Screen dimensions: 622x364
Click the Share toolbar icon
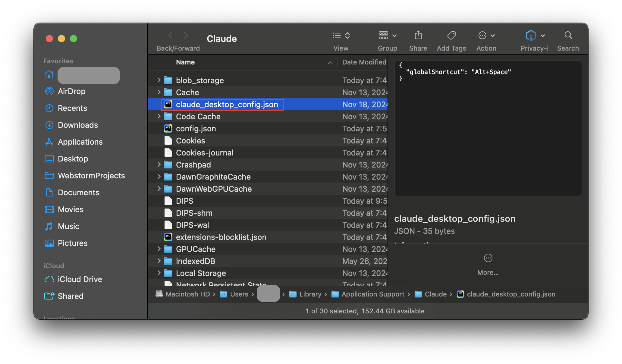pos(418,36)
